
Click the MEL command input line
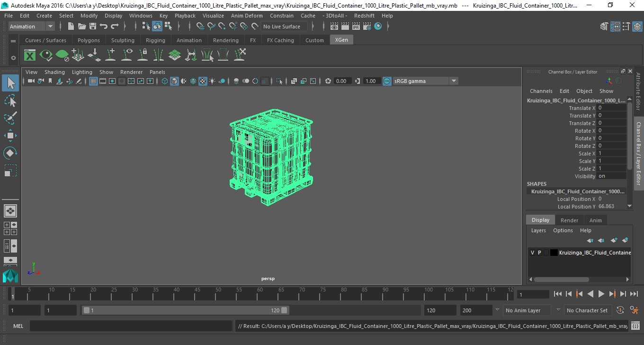(x=131, y=326)
